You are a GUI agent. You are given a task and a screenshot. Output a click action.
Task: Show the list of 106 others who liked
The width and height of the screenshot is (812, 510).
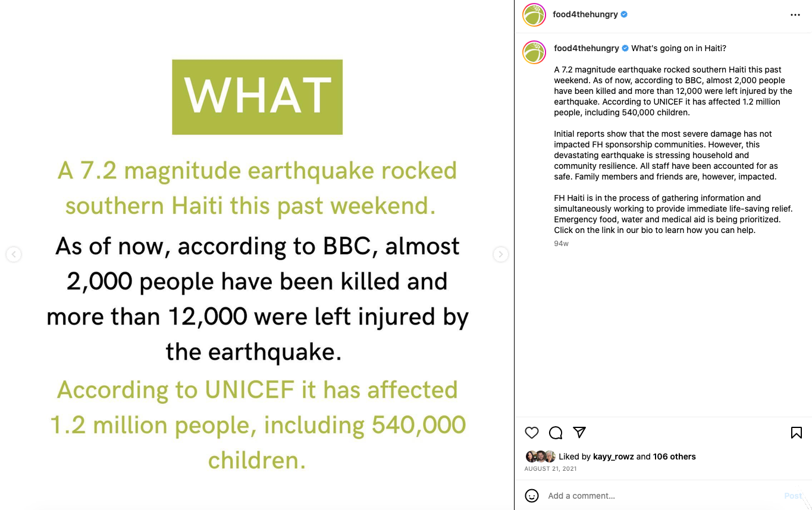pos(674,457)
